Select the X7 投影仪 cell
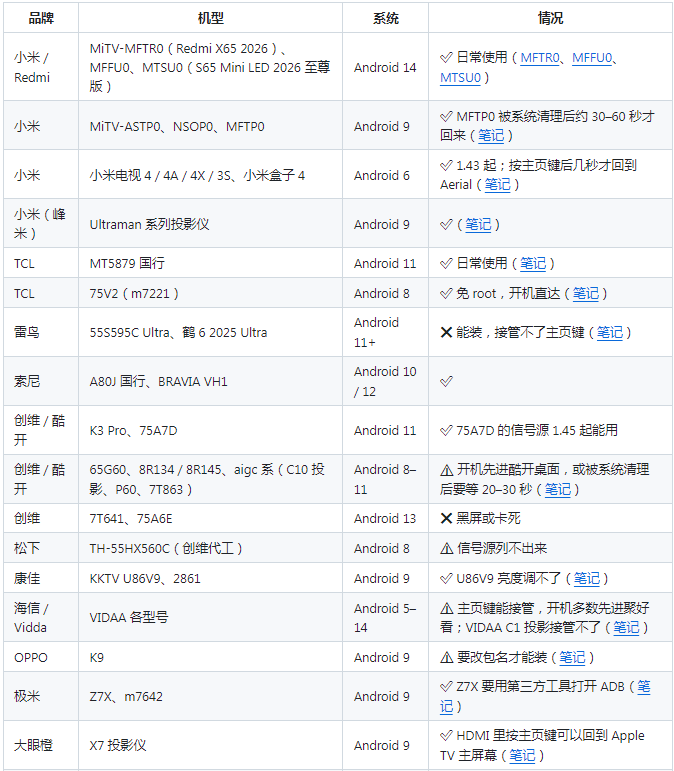Screen dimensions: 674x771 (210, 745)
